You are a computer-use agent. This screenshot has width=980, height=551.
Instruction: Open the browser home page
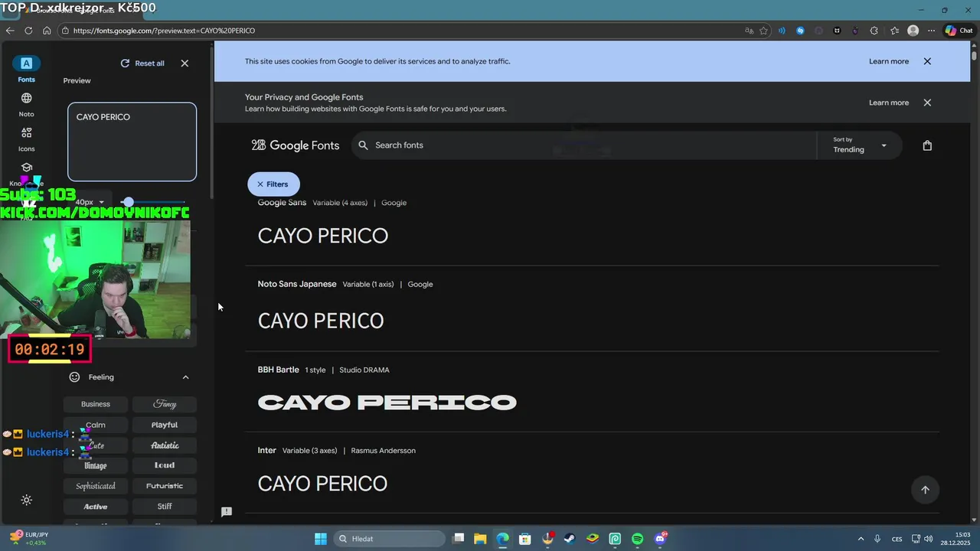pos(47,31)
